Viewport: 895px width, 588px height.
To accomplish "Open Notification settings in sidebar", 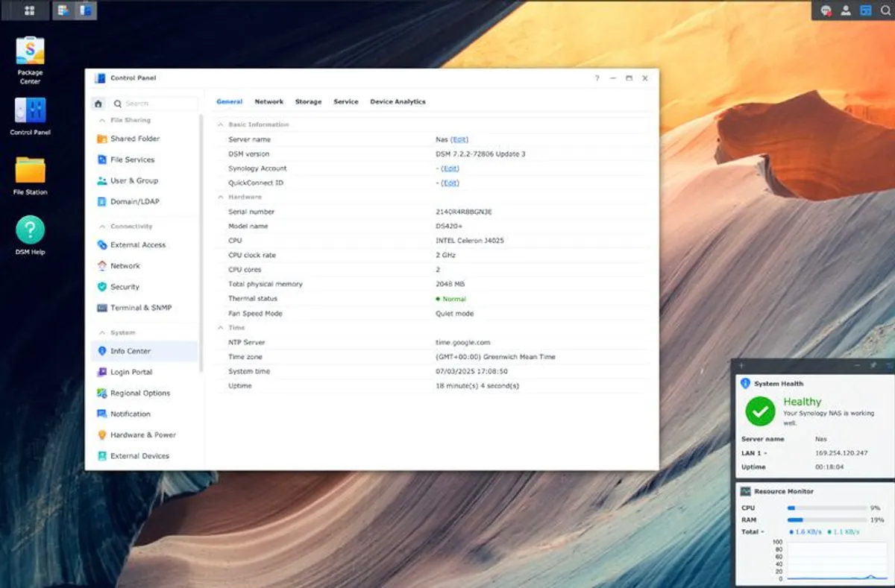I will click(x=144, y=414).
